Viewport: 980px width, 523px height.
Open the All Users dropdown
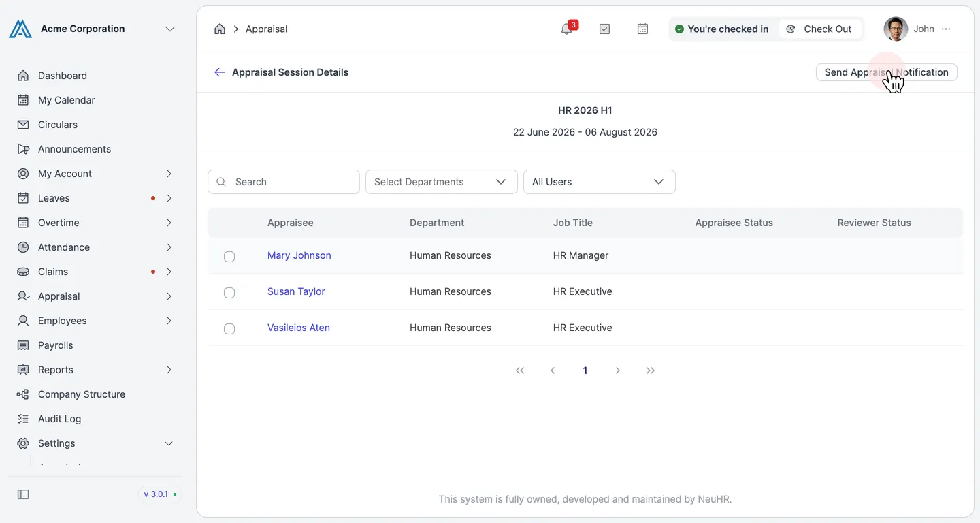[600, 182]
